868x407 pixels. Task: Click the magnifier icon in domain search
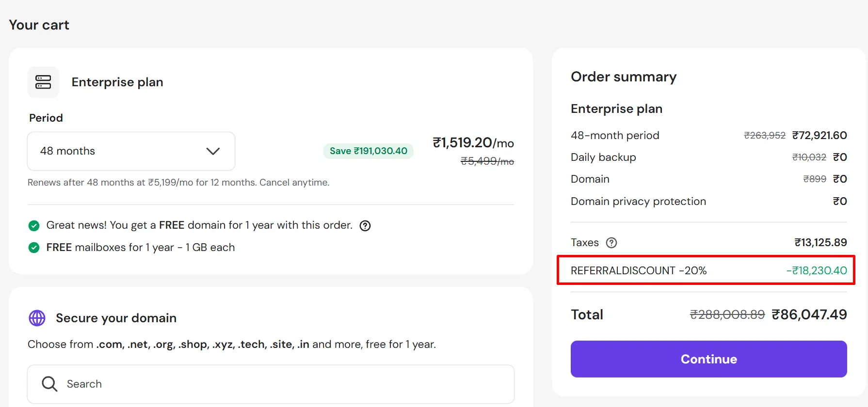(x=49, y=384)
